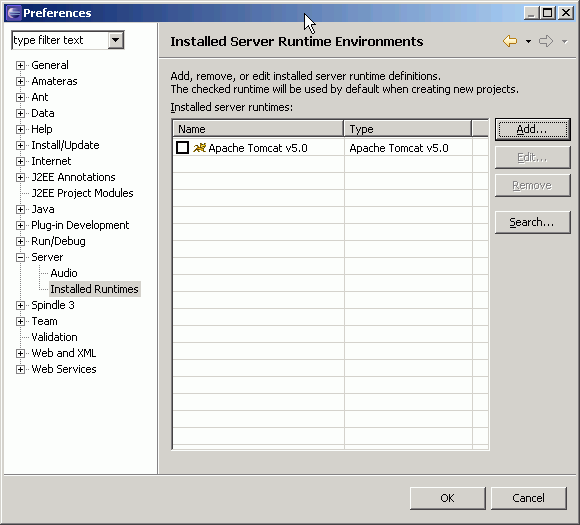
Task: Select the Ant category label
Action: tap(40, 97)
